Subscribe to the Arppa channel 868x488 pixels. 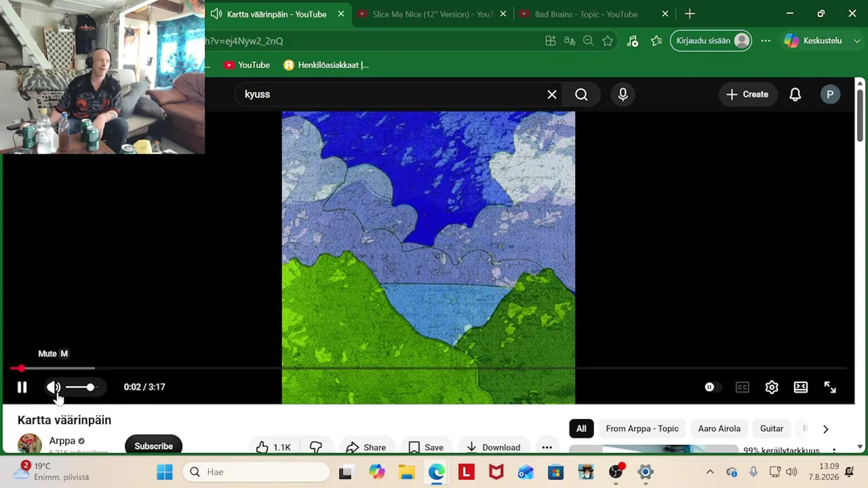pos(153,445)
